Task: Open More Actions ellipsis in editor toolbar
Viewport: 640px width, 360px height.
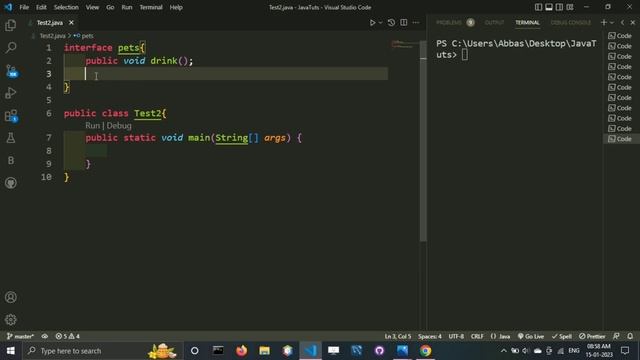Action: [x=416, y=22]
